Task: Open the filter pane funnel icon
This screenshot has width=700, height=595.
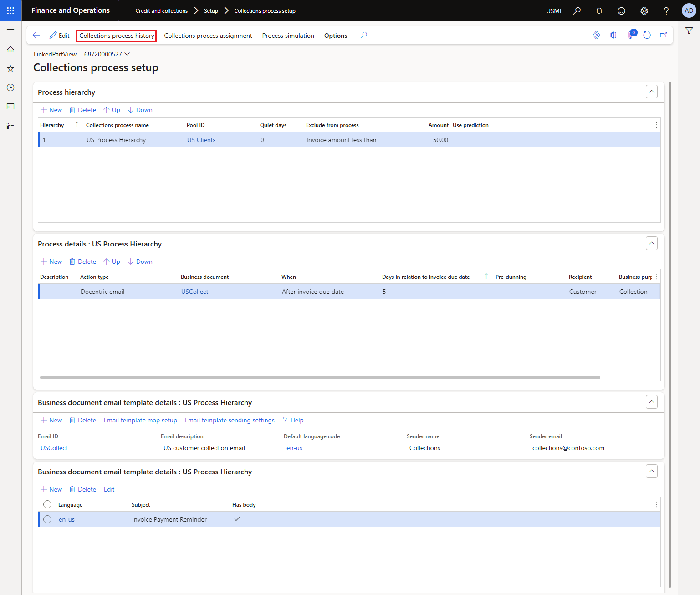Action: tap(689, 31)
